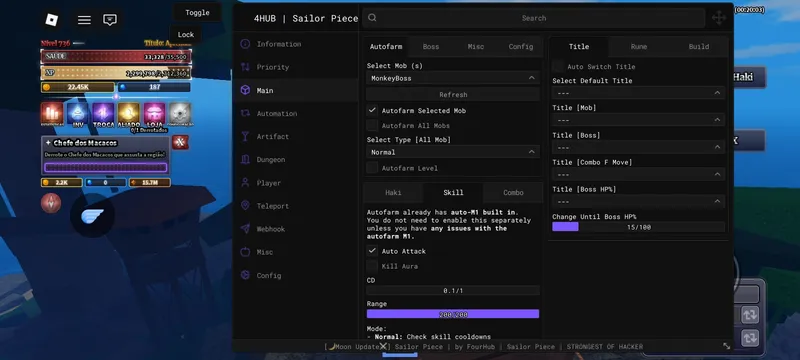Switch to the Build tab
Image resolution: width=800 pixels, height=360 pixels.
698,46
